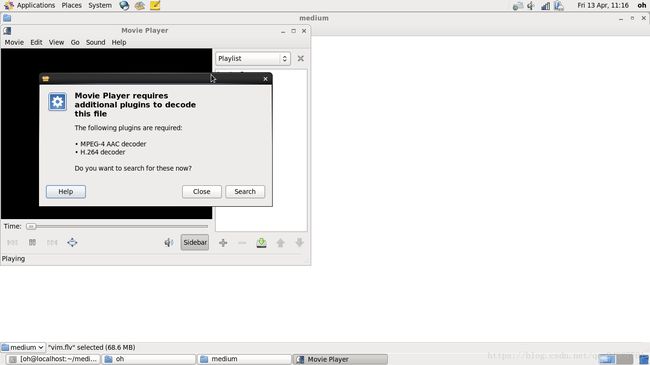Open the Places menu in top panel
The width and height of the screenshot is (650, 365).
pos(72,5)
